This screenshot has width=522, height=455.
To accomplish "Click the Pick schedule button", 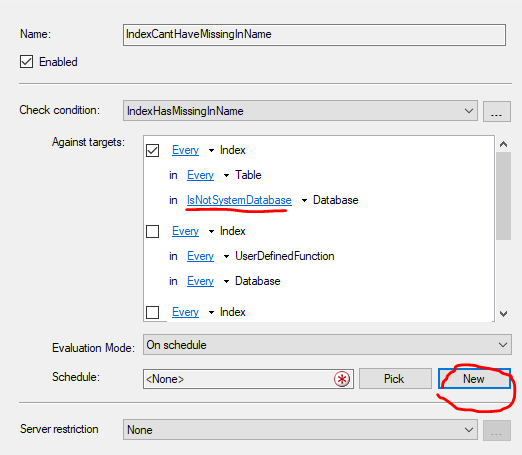I will (x=395, y=379).
